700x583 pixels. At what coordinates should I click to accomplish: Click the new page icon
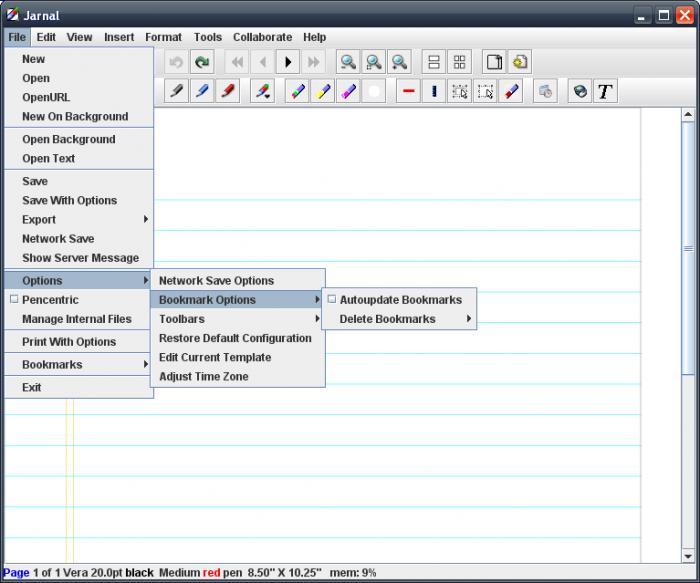[x=494, y=62]
